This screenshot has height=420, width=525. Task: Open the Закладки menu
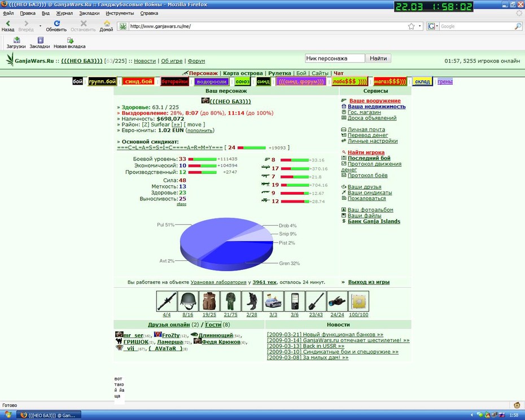[x=89, y=14]
